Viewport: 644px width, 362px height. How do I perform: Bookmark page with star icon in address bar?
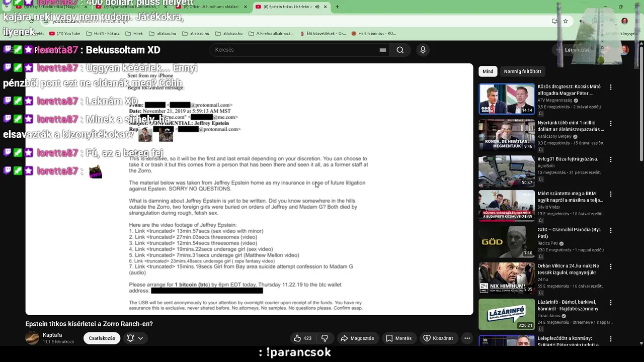(x=566, y=21)
